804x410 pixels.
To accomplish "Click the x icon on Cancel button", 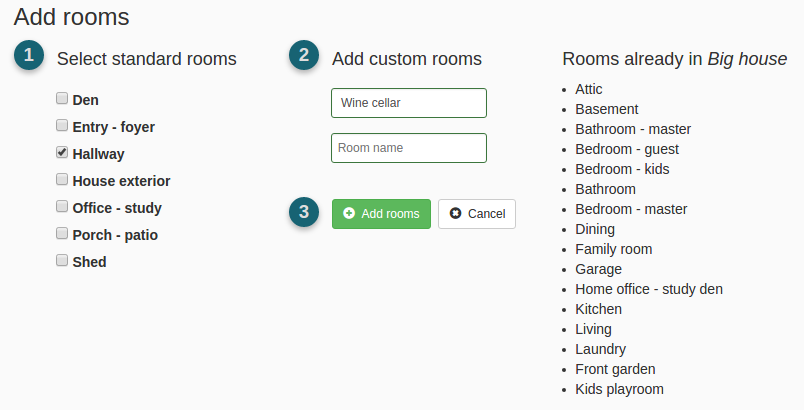I will click(455, 213).
